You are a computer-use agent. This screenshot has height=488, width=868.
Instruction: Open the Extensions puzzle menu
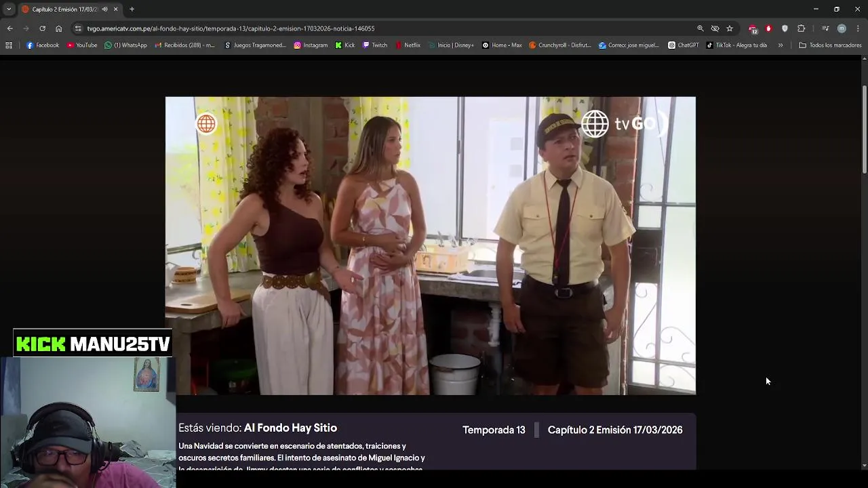(x=801, y=28)
